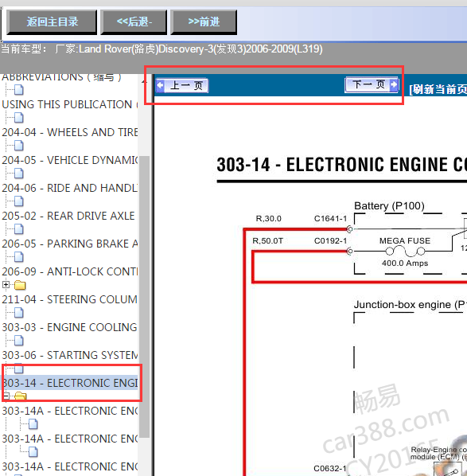Click wire label R,50.0T
Screen dimensions: 467x476
pyautogui.click(x=267, y=241)
